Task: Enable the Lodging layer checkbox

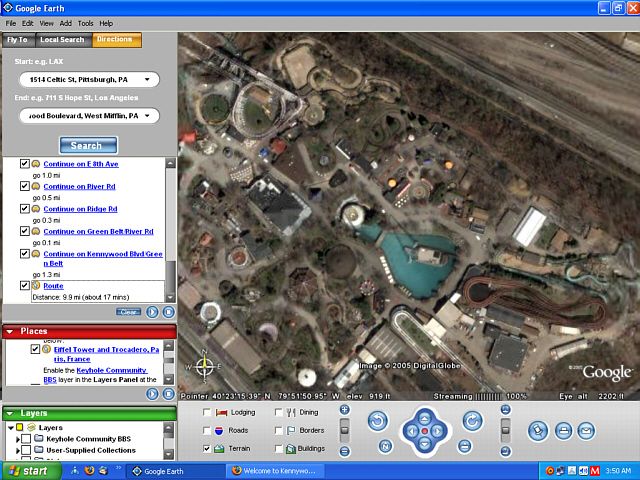Action: pyautogui.click(x=207, y=412)
